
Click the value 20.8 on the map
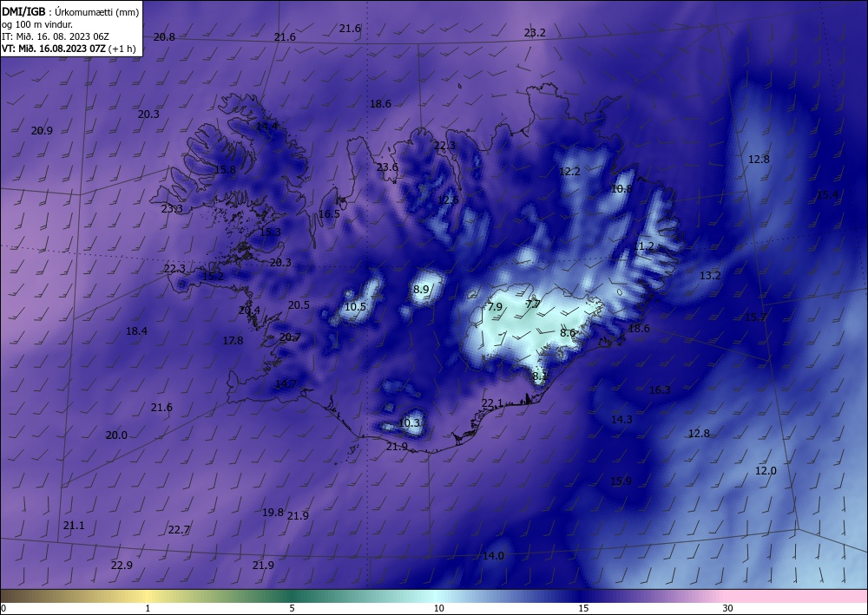[x=164, y=37]
